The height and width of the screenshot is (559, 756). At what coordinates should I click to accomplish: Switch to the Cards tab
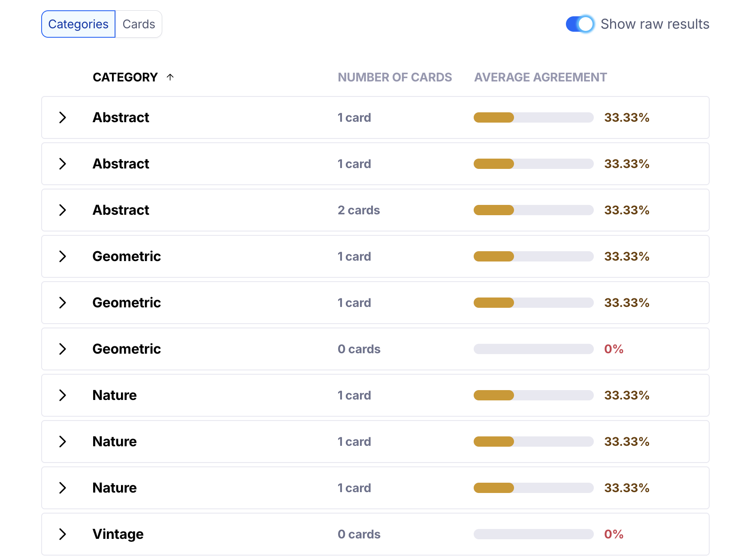point(139,24)
